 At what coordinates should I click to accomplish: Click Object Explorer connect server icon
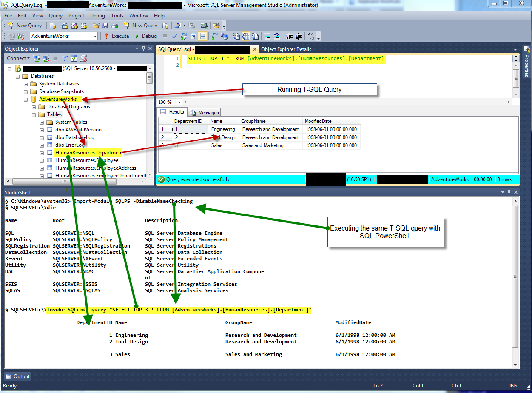pos(37,58)
